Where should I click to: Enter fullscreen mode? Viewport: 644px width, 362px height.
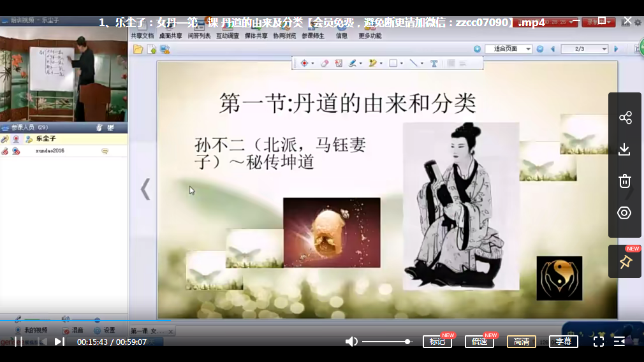pos(599,342)
